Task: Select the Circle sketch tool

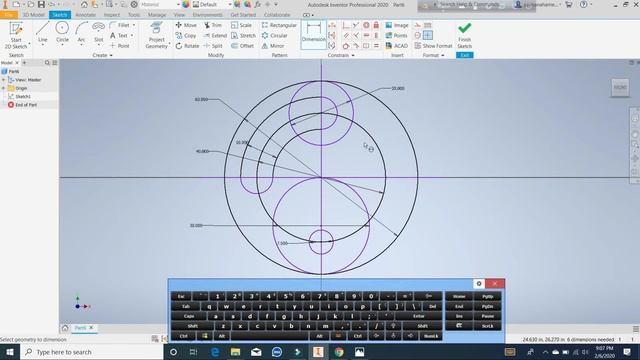Action: point(62,32)
